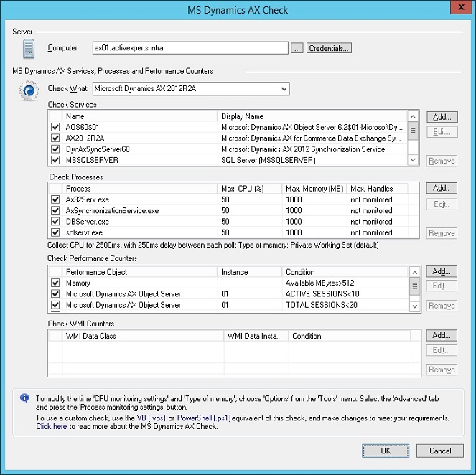Select the Available MBytes>512 condition
Viewport: 476px width, 475px height.
pyautogui.click(x=319, y=283)
